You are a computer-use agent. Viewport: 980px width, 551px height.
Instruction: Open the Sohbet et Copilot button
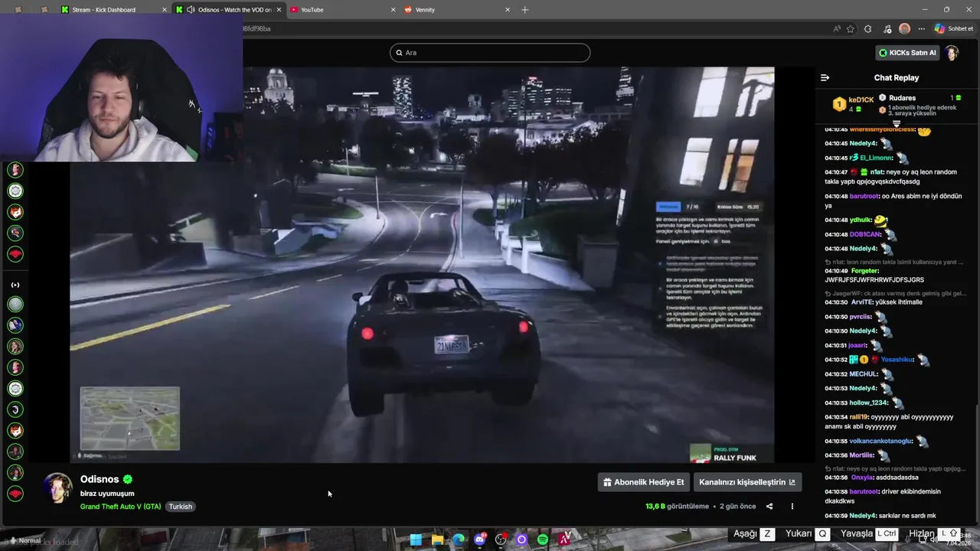953,29
